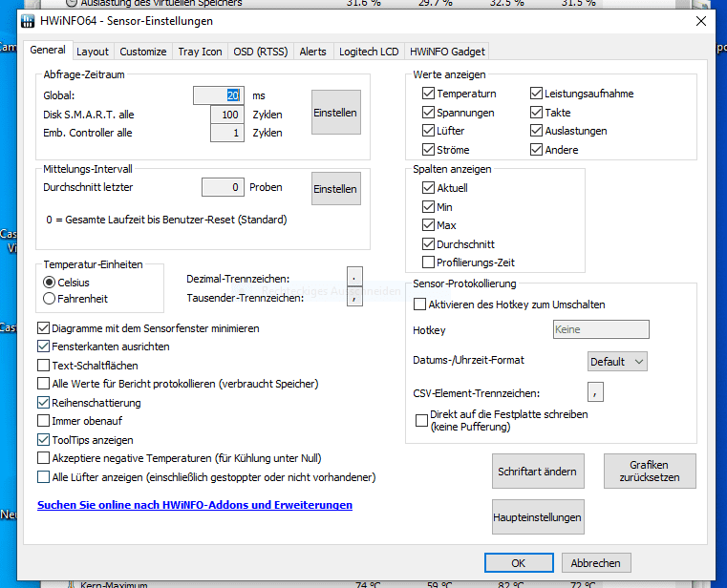Screen dimensions: 727x588
Task: Enable Aktivieren des Hotkey zum Umschalten
Action: [419, 304]
